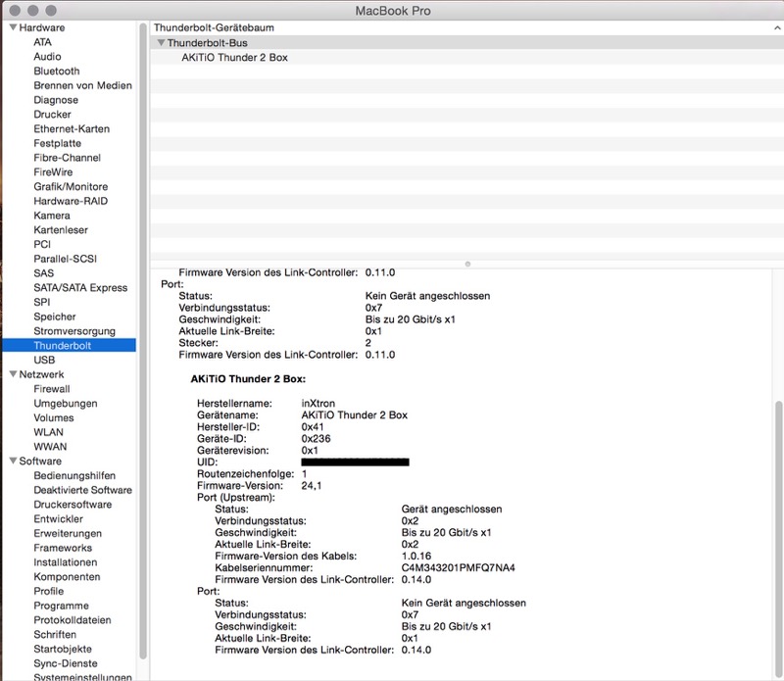Select Brennen von Medien entry
This screenshot has height=681, width=784.
pos(82,85)
